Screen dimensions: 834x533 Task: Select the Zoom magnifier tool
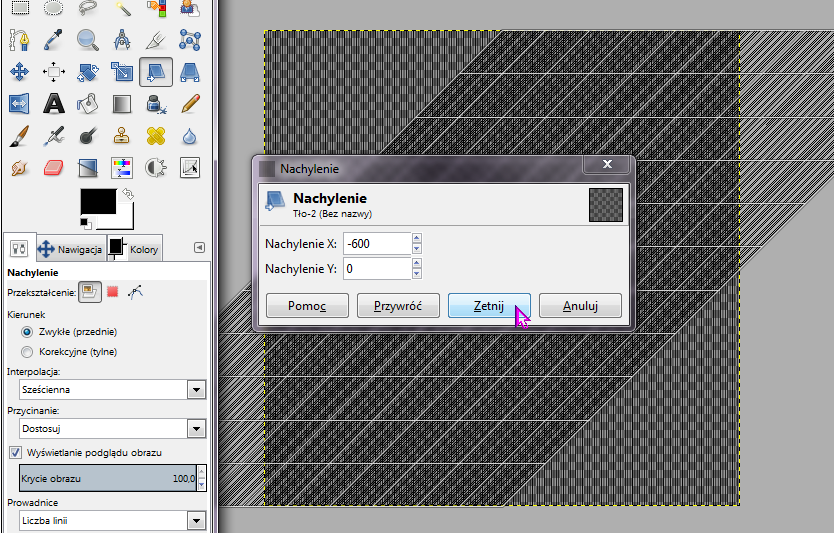pyautogui.click(x=88, y=40)
